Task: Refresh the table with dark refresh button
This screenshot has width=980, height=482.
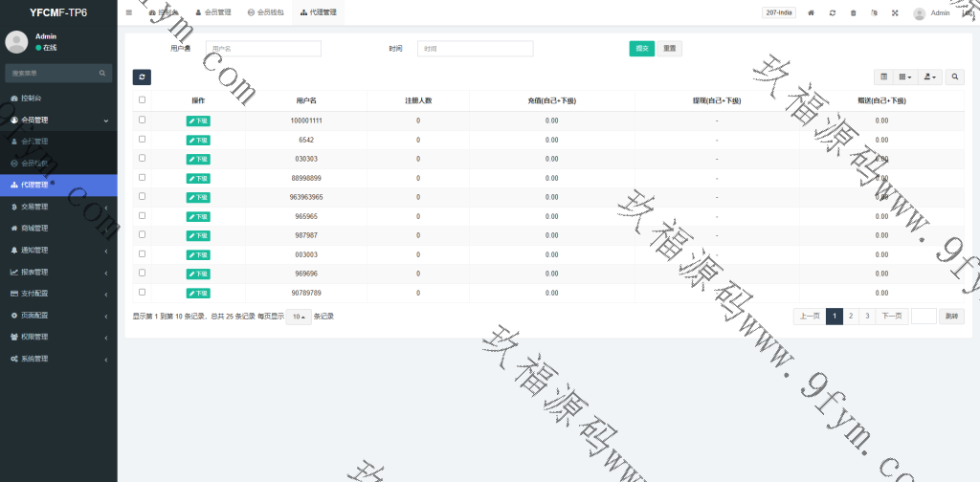Action: [142, 77]
